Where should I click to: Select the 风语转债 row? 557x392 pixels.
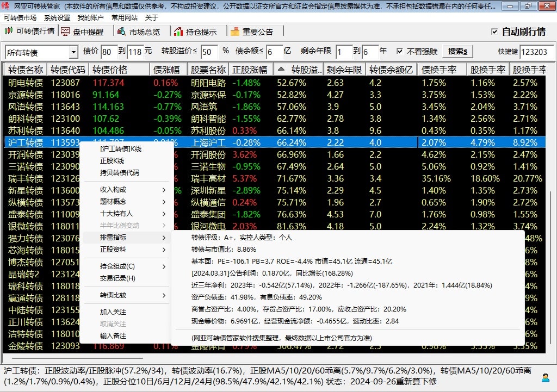(274, 107)
